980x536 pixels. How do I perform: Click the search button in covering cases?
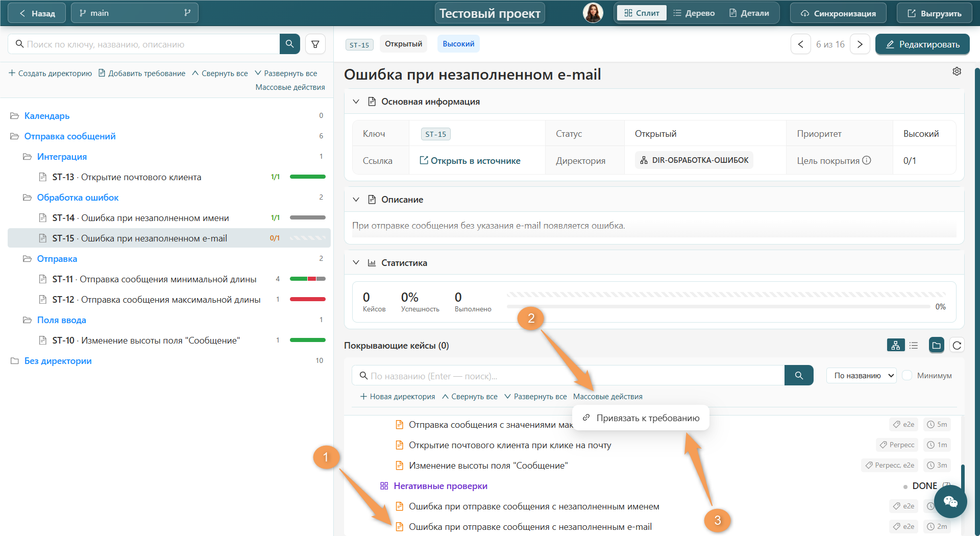click(x=799, y=376)
